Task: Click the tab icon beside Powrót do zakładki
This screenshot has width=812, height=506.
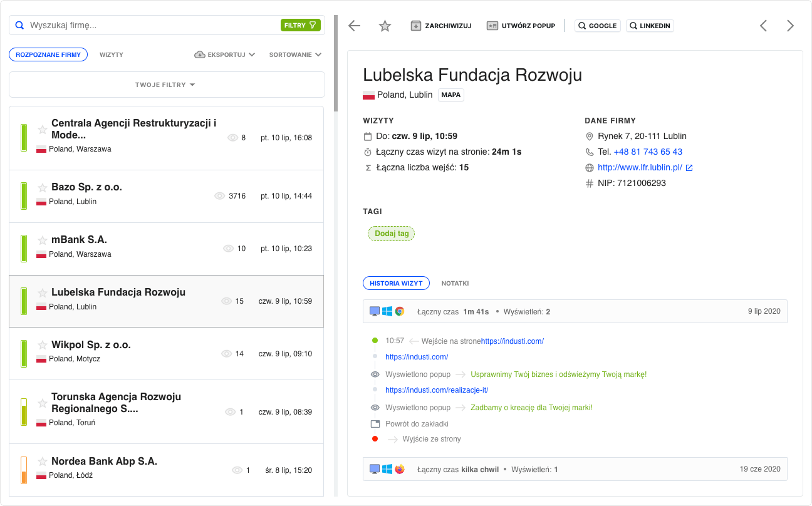Action: (375, 424)
